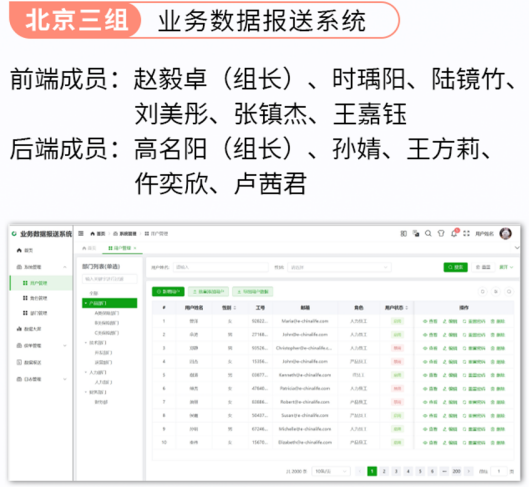Click edit link in Susan@e-chinalife.com row

click(x=450, y=416)
